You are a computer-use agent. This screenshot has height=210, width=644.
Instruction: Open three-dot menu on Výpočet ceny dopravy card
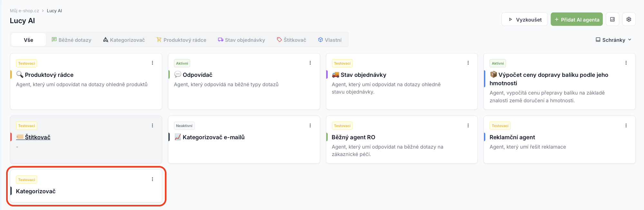click(626, 63)
